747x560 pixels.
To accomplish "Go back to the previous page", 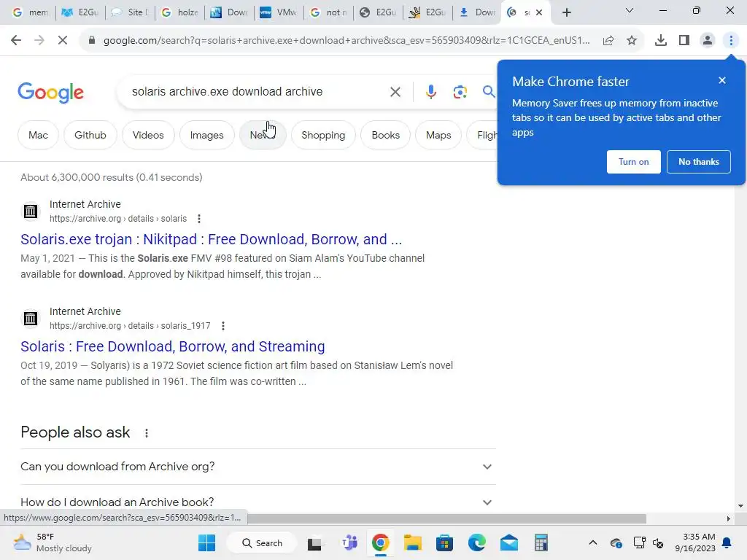I will (16, 41).
